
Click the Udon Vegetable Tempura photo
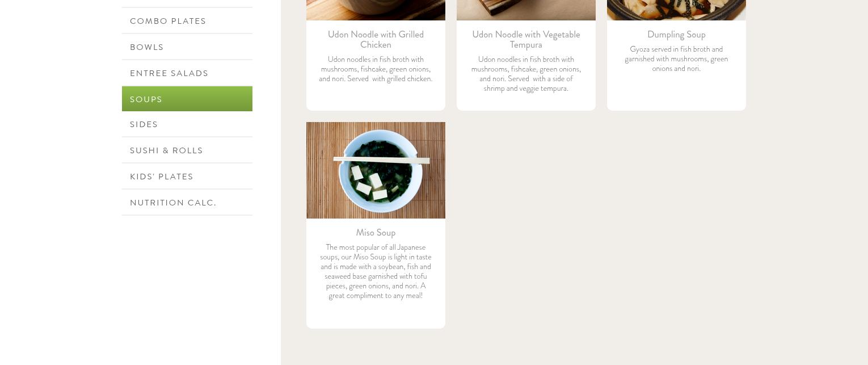click(x=526, y=10)
